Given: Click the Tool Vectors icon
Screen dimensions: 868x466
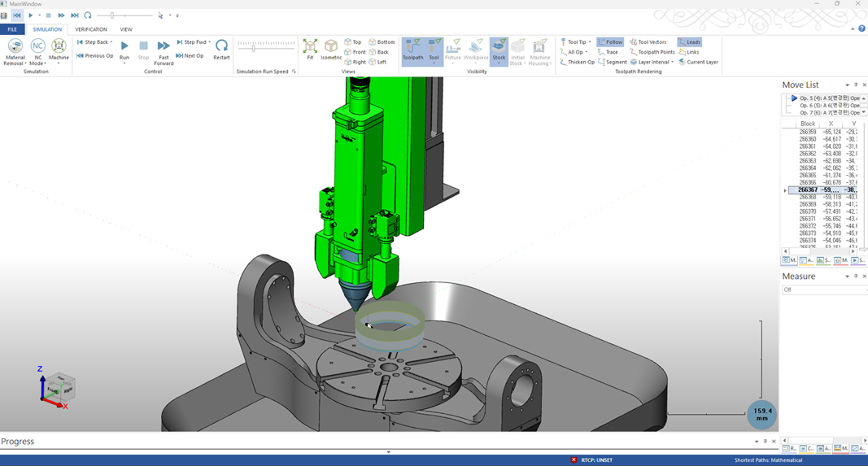Looking at the screenshot, I should click(x=648, y=42).
